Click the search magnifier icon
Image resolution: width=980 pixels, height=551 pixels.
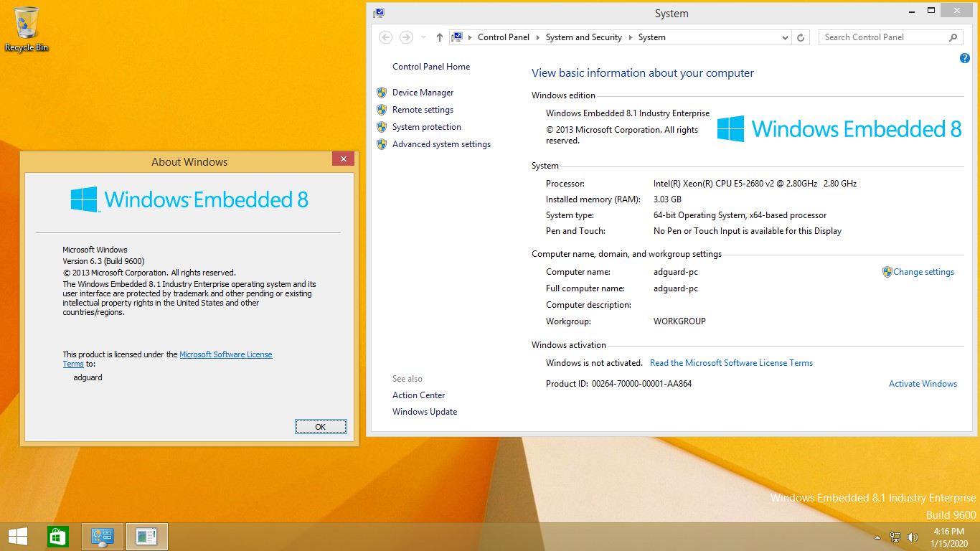(x=953, y=37)
